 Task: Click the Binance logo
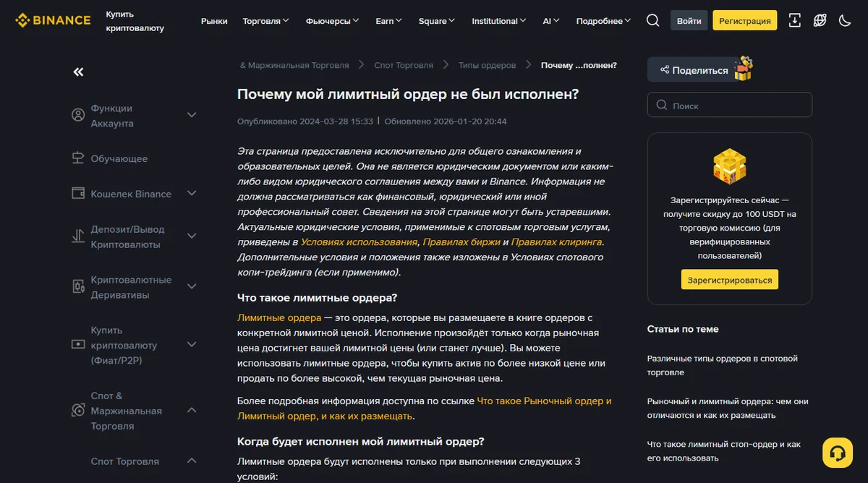point(53,20)
